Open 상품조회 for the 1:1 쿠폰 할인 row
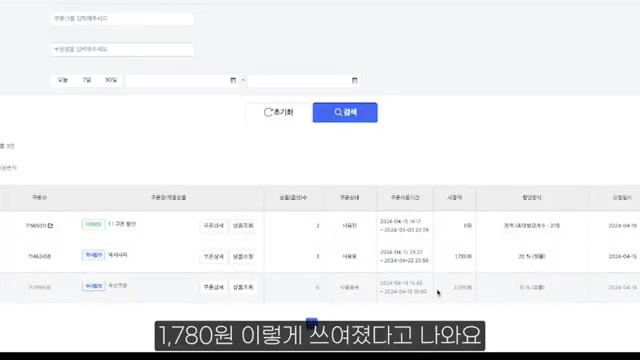This screenshot has height=360, width=640. (x=243, y=226)
